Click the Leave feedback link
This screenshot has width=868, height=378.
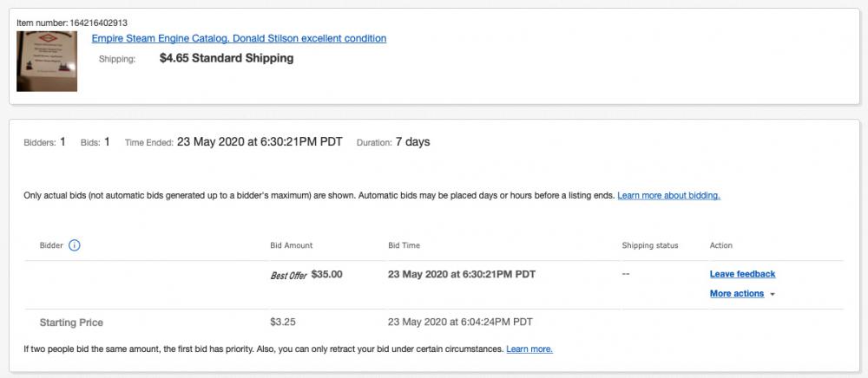pyautogui.click(x=742, y=274)
